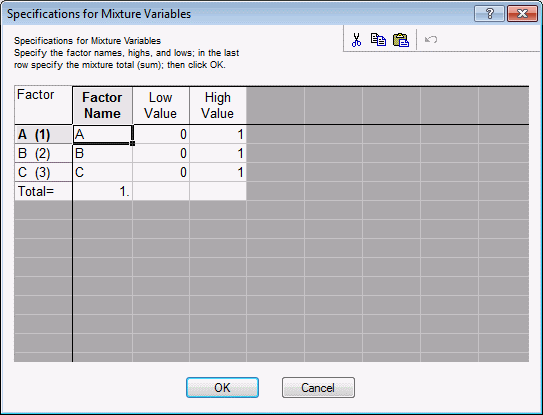Select the Factor Name cell for B
The width and height of the screenshot is (543, 415).
(x=103, y=153)
